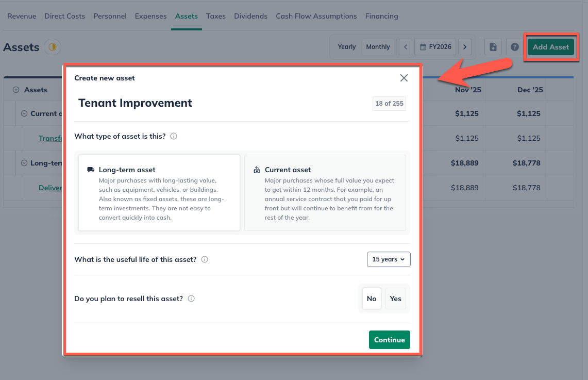The width and height of the screenshot is (588, 380).
Task: Click the Add Asset button
Action: pos(551,46)
